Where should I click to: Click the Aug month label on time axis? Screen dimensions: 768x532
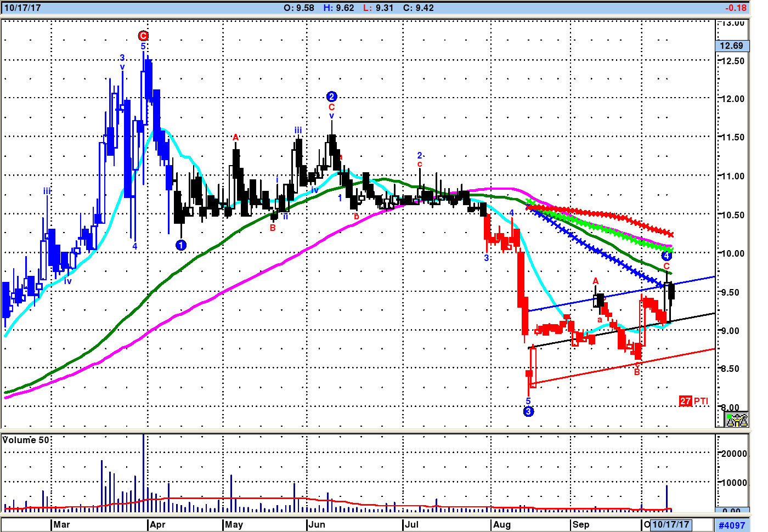(x=501, y=524)
